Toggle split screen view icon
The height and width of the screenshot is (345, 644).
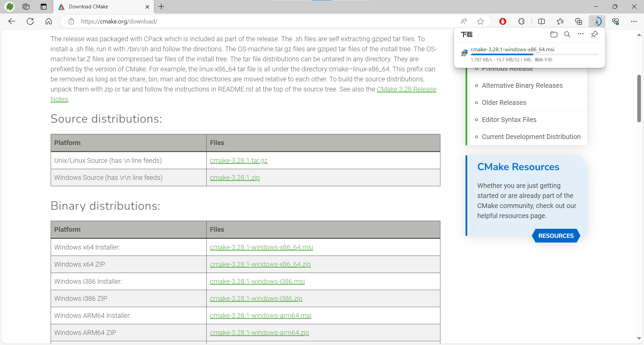point(541,21)
